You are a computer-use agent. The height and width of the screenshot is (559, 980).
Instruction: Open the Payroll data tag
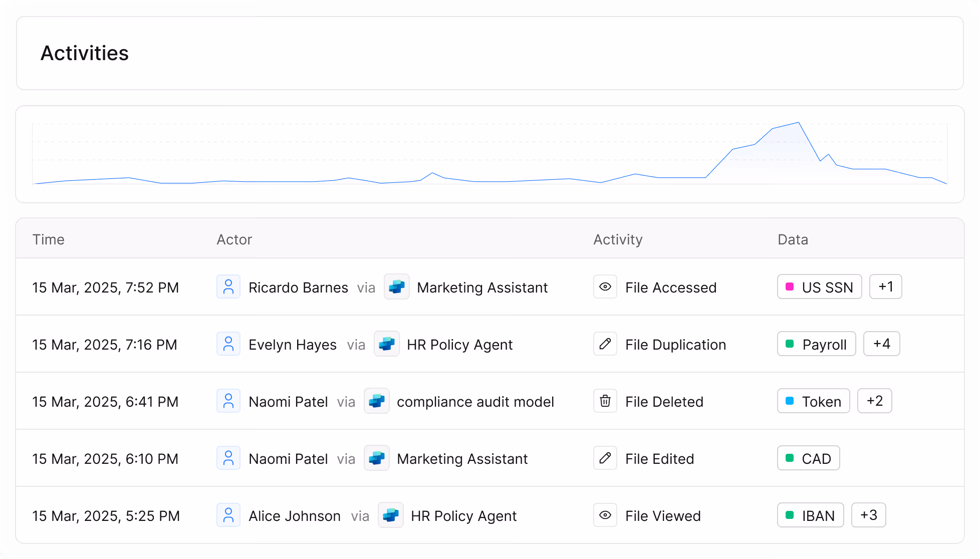coord(817,344)
